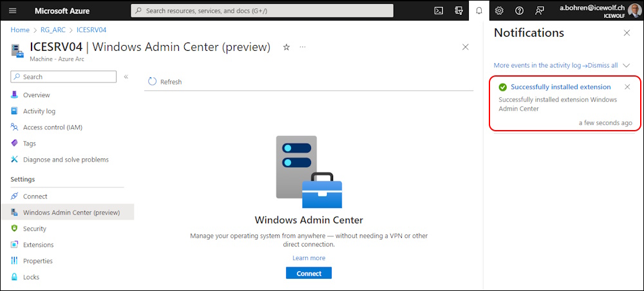Open the Overview menu item
Viewport: 644px width, 291px height.
pyautogui.click(x=37, y=95)
